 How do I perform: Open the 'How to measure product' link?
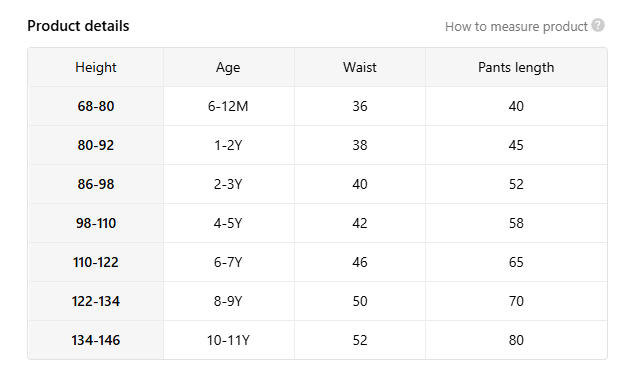coord(516,27)
